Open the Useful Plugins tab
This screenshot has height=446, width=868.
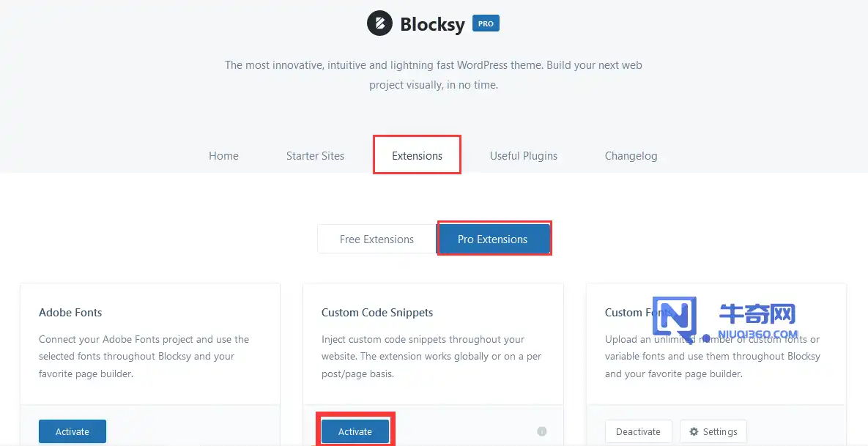point(523,155)
